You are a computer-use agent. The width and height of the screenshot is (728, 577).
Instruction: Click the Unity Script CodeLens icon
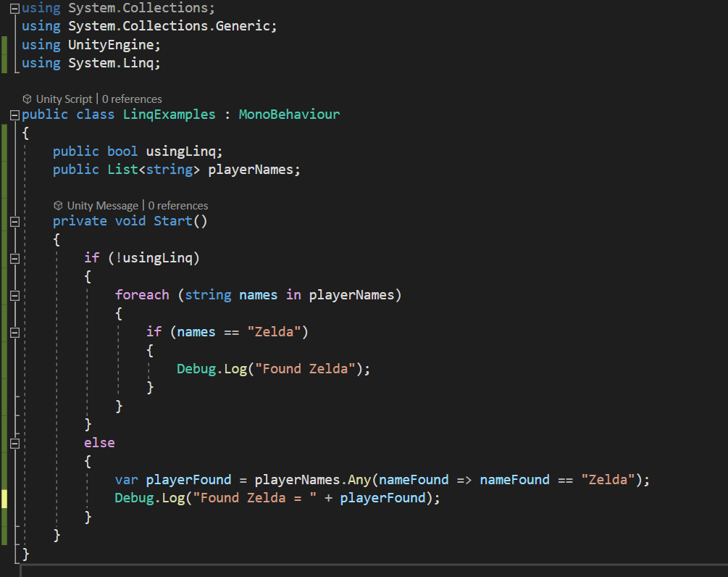(26, 99)
